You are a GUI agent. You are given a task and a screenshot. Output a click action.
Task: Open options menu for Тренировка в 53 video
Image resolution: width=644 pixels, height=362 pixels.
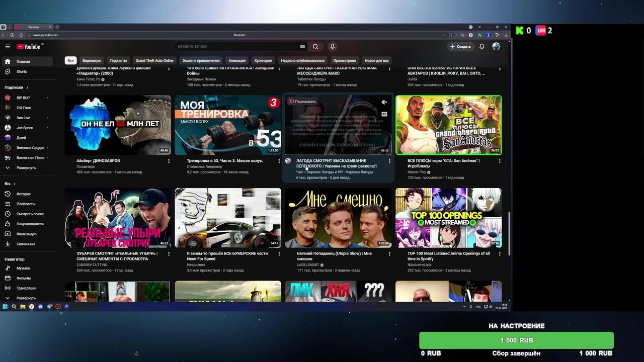point(279,161)
